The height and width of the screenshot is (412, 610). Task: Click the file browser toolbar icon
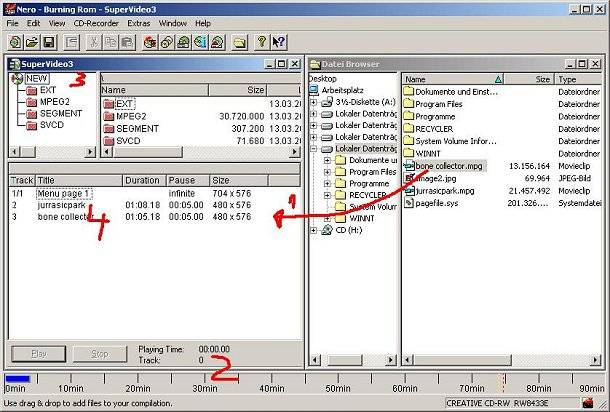pos(240,42)
